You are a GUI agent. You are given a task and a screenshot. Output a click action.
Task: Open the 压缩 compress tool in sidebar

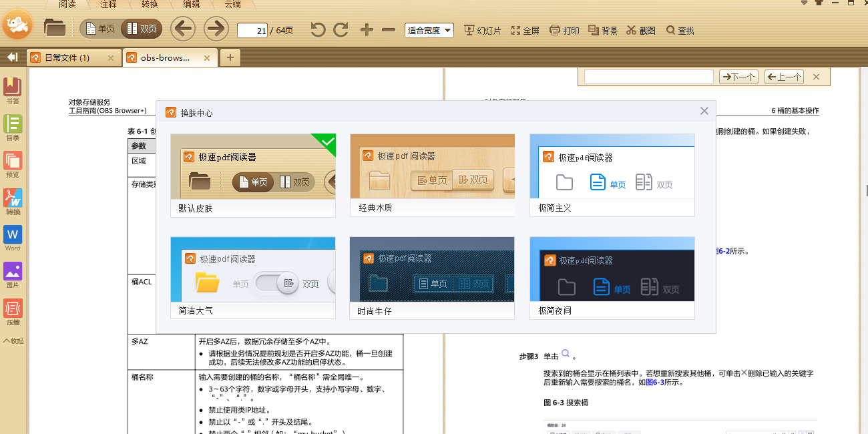click(x=13, y=312)
